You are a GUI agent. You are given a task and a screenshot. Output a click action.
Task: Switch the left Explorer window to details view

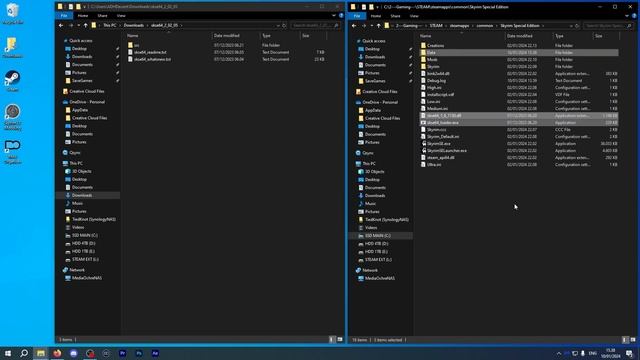332,339
